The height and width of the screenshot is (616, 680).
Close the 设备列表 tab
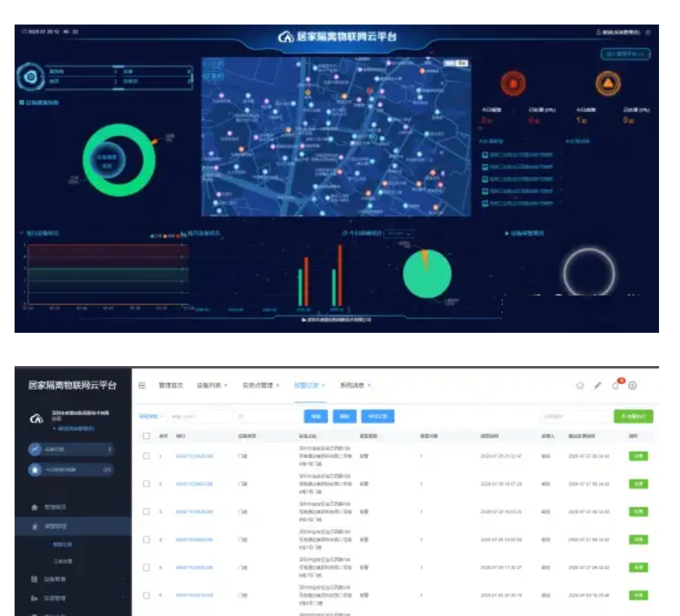(225, 385)
